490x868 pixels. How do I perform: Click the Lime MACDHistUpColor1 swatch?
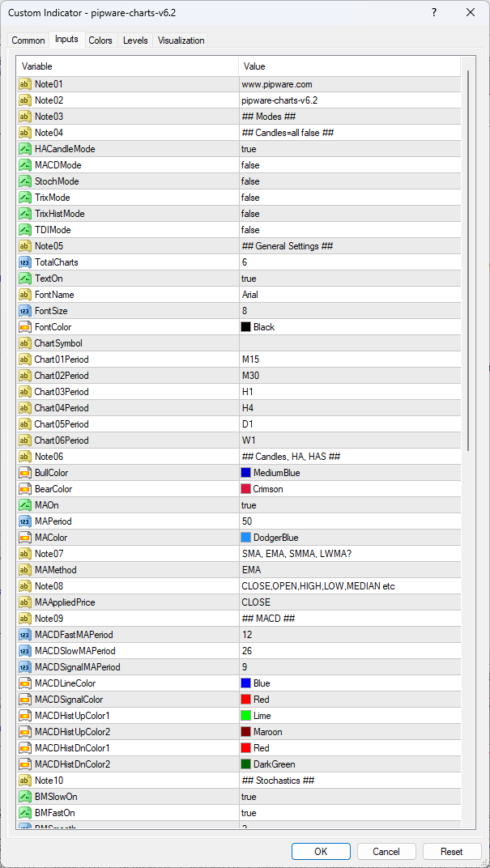click(x=245, y=716)
